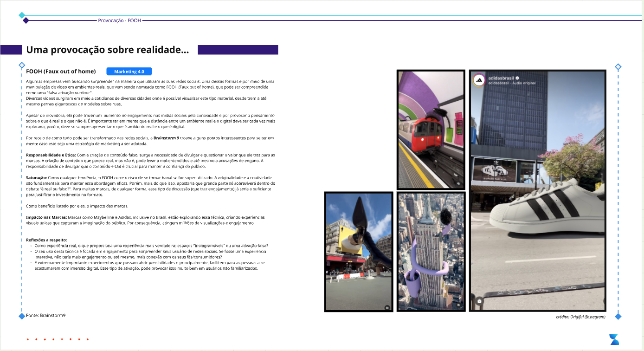Select the purple bar right of the title
644x351 pixels.
(238, 50)
